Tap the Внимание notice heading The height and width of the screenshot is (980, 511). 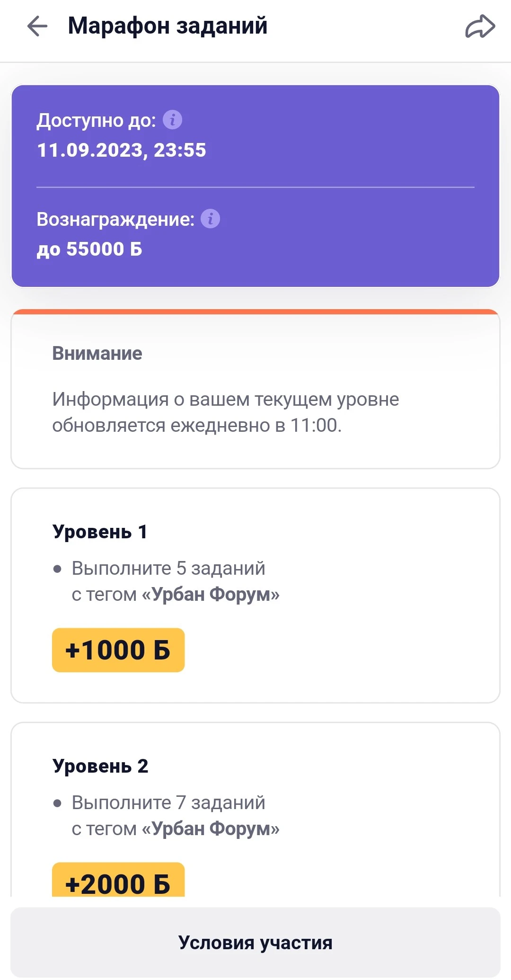point(97,353)
